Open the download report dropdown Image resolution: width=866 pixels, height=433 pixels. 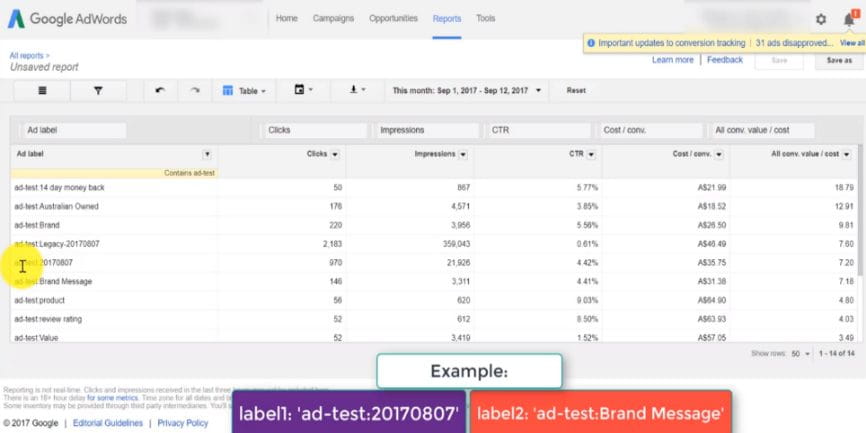point(358,90)
